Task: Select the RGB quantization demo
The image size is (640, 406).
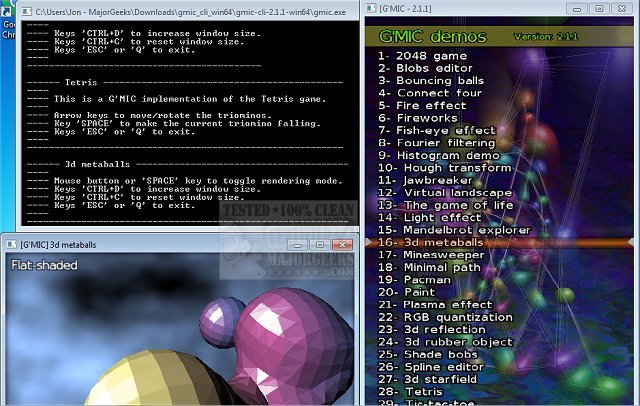Action: (445, 317)
